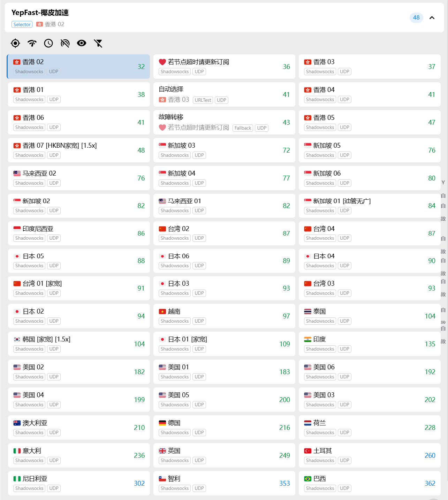
Task: Click the locate current node target icon
Action: point(15,43)
